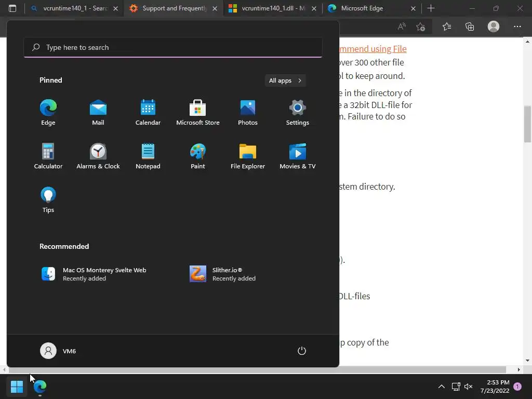532x399 pixels.
Task: Add this page to favorites
Action: pyautogui.click(x=421, y=26)
